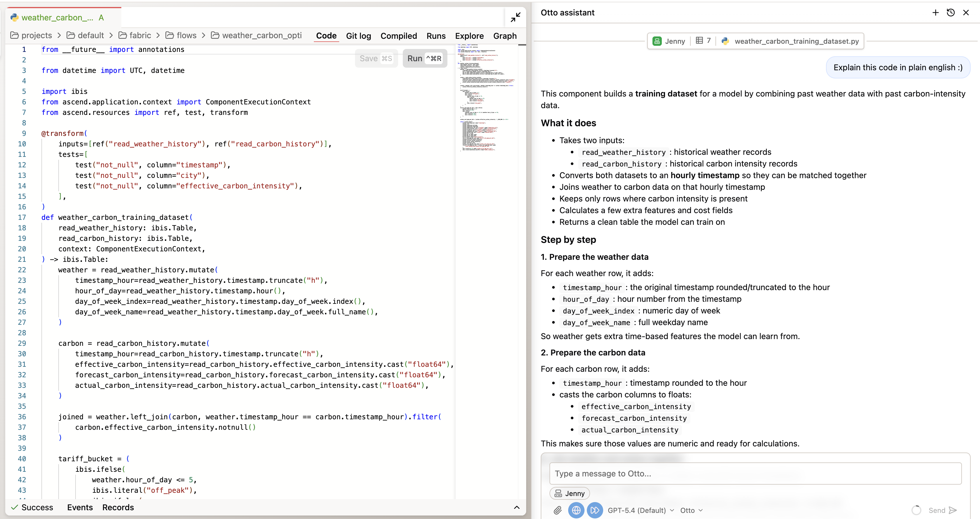Click read_weather_history code chip in Otto reply

[x=624, y=152]
